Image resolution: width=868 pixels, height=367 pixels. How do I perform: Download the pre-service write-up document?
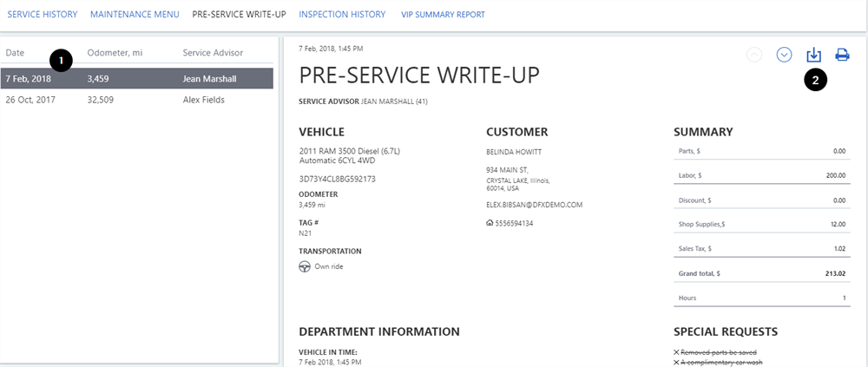[x=813, y=55]
